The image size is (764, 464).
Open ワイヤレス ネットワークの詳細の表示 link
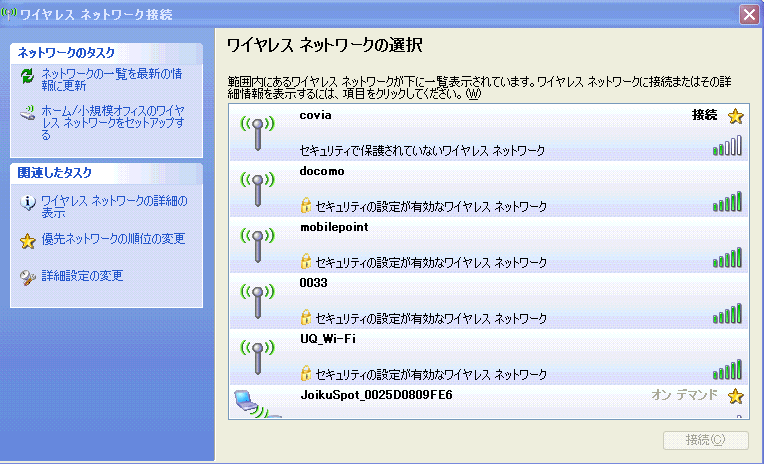point(114,207)
